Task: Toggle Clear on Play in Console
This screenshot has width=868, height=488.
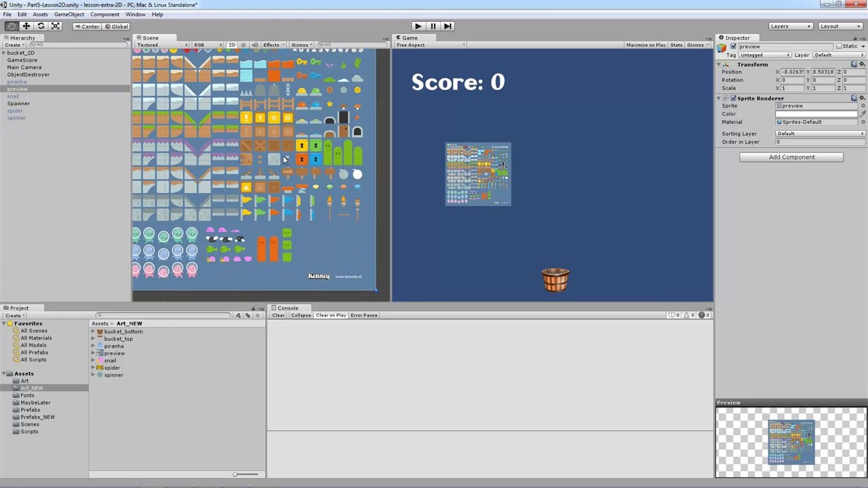Action: coord(331,315)
